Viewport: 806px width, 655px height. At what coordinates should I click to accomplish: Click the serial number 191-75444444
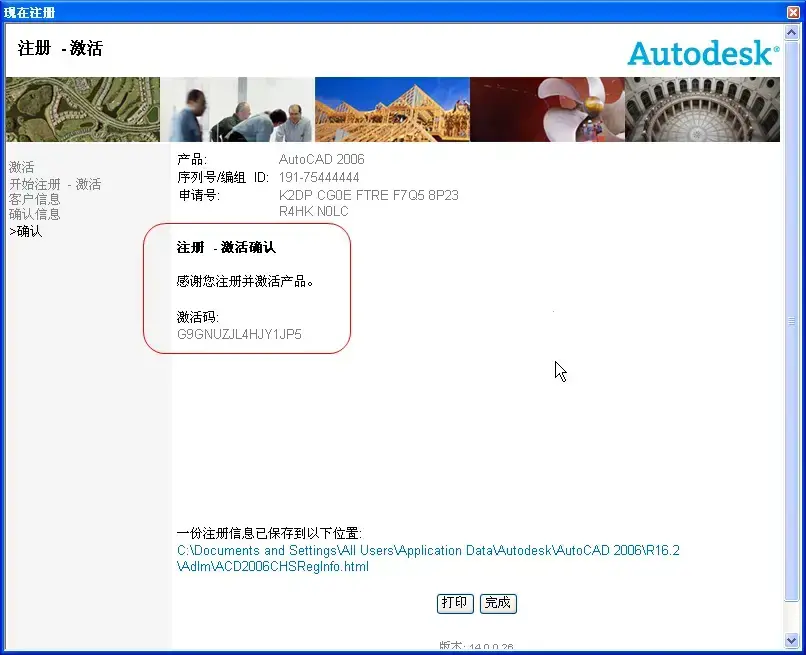click(319, 177)
